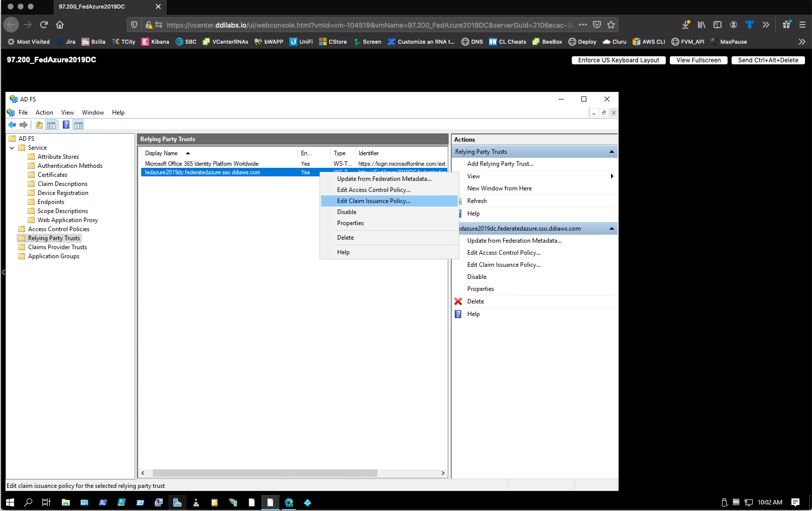
Task: Select Claims Provider Trusts in tree
Action: tap(57, 247)
